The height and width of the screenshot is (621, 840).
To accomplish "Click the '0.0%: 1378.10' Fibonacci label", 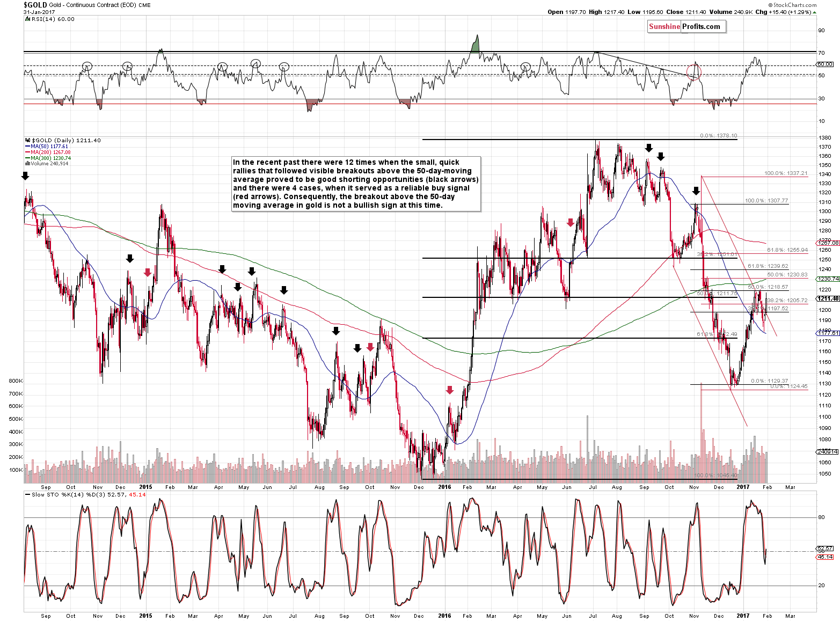I will 719,136.
